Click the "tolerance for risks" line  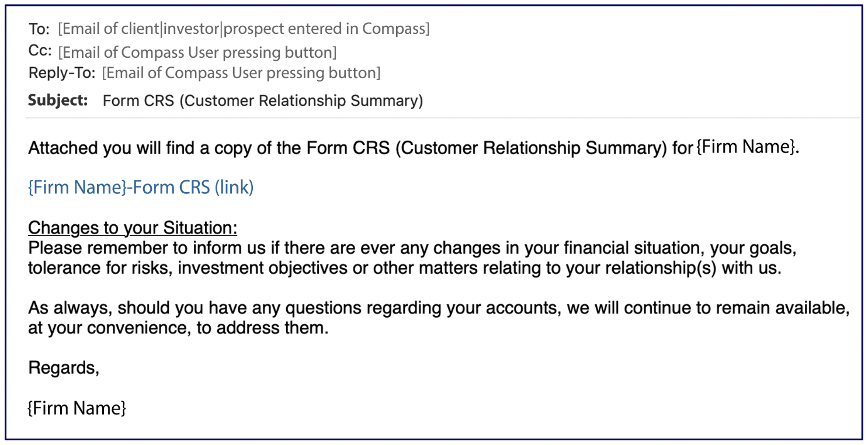(x=404, y=269)
